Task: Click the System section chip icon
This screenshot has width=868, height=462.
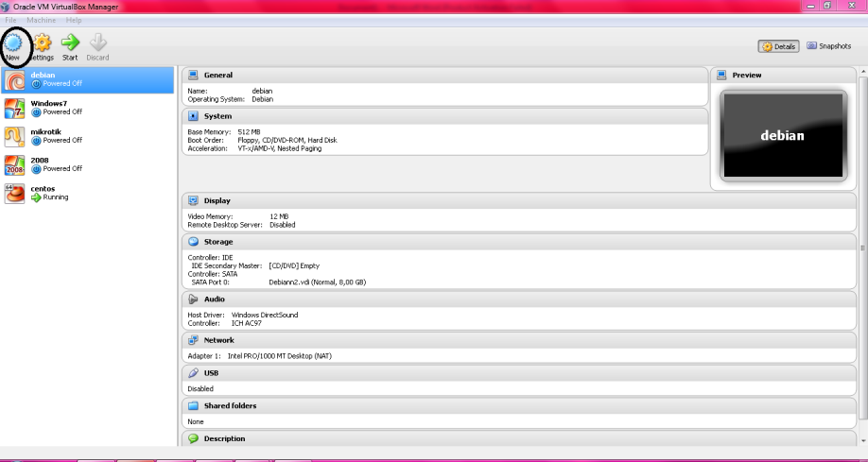Action: [193, 116]
